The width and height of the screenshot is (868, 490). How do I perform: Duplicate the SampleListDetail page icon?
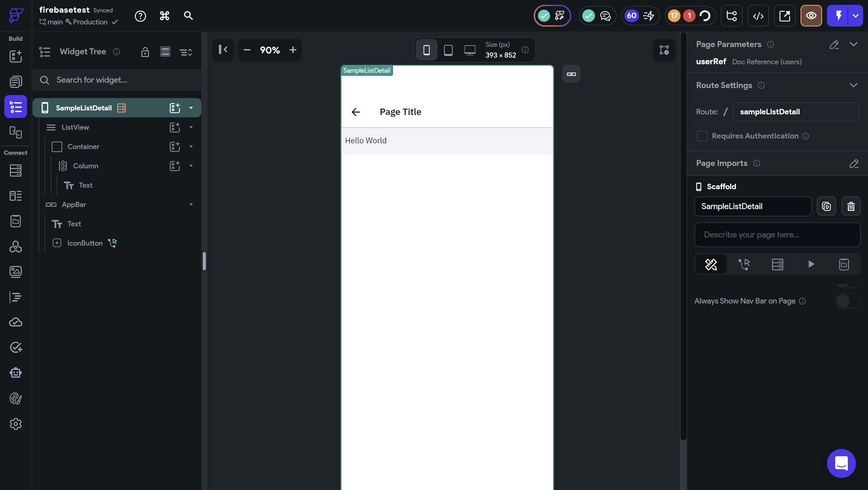coord(826,206)
